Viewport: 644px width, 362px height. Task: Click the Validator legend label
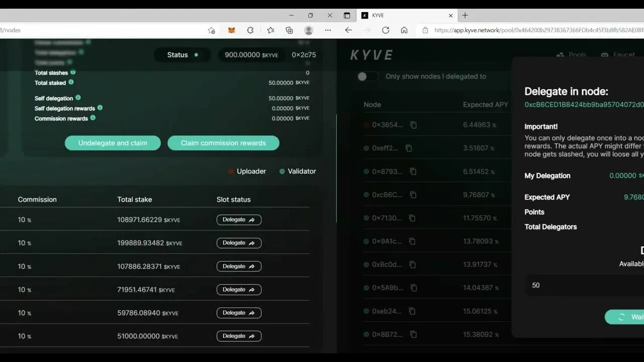[302, 171]
